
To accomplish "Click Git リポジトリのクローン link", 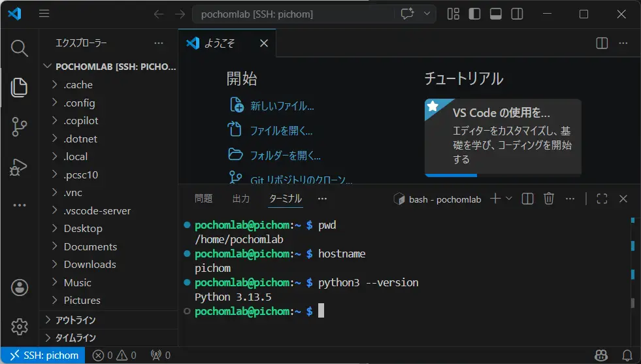I will coord(301,180).
